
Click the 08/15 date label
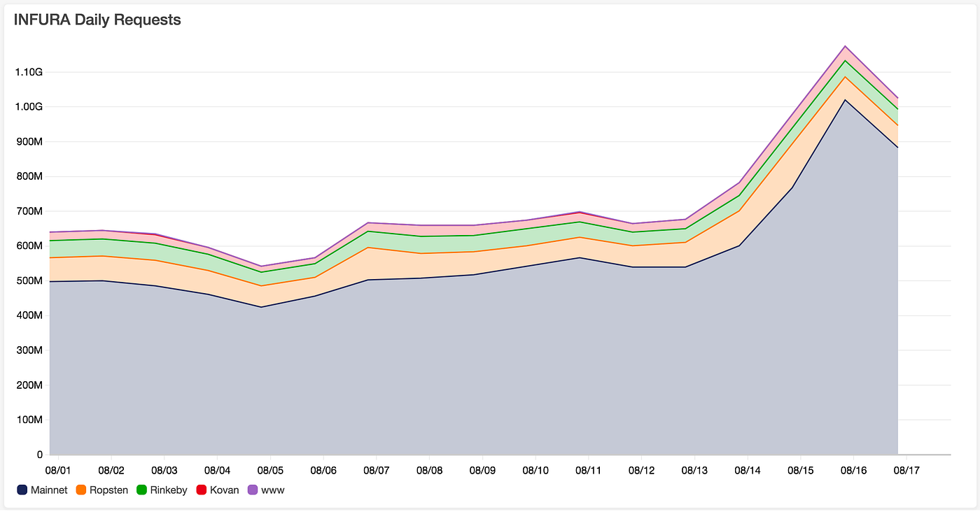click(800, 470)
